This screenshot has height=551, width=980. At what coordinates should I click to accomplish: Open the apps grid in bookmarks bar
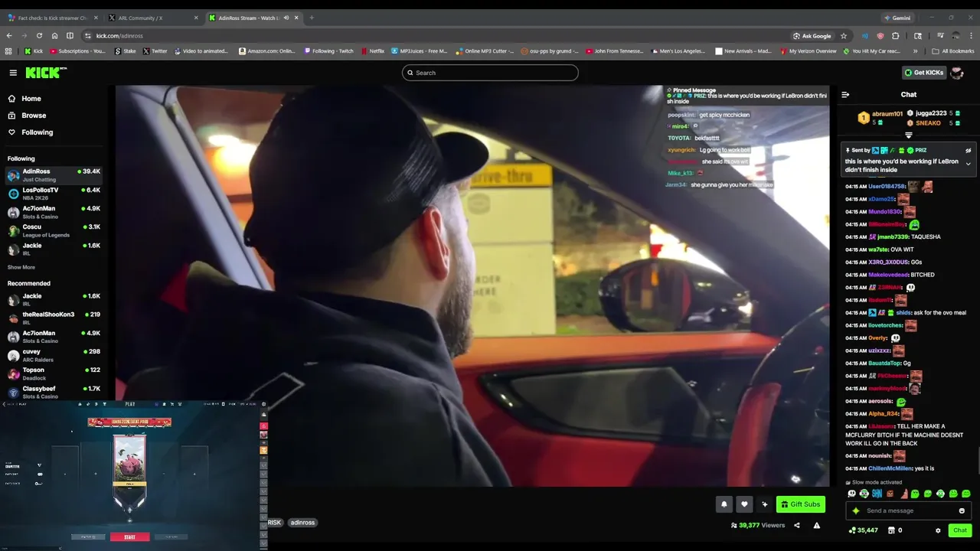coord(8,51)
